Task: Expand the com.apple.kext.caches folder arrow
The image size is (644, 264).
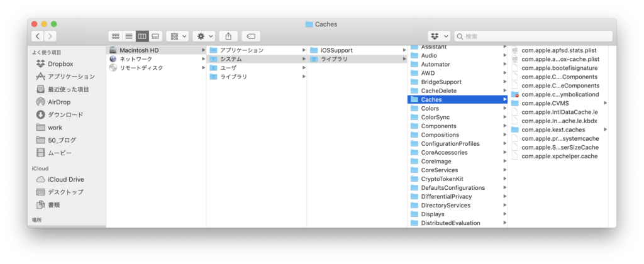Action: 605,129
